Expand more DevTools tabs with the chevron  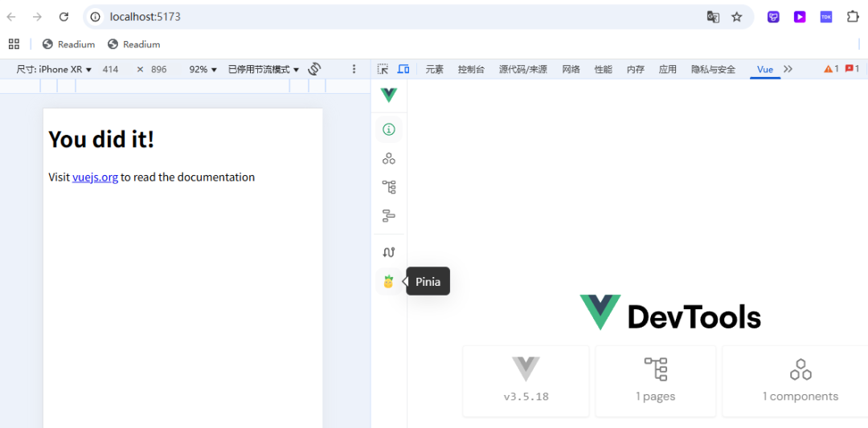(x=788, y=69)
